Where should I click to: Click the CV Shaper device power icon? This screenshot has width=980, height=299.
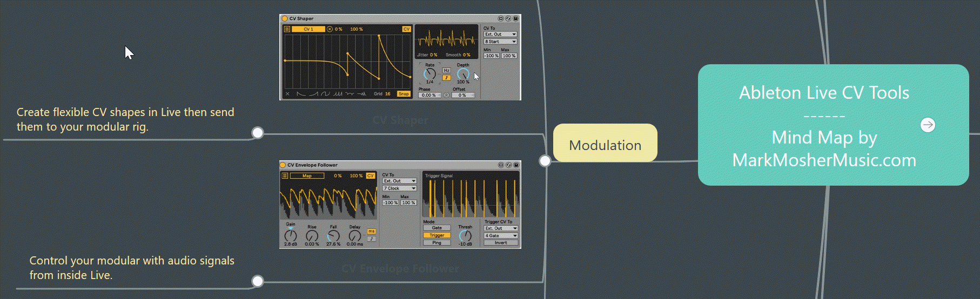click(x=285, y=18)
